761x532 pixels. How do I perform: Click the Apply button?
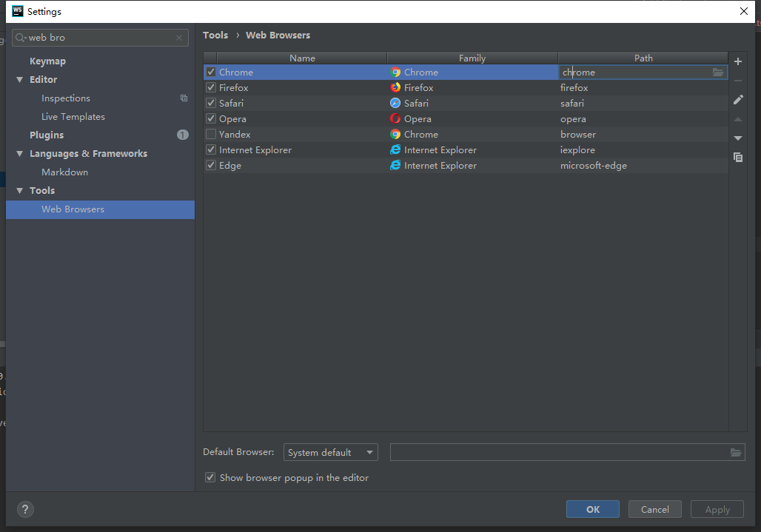717,509
